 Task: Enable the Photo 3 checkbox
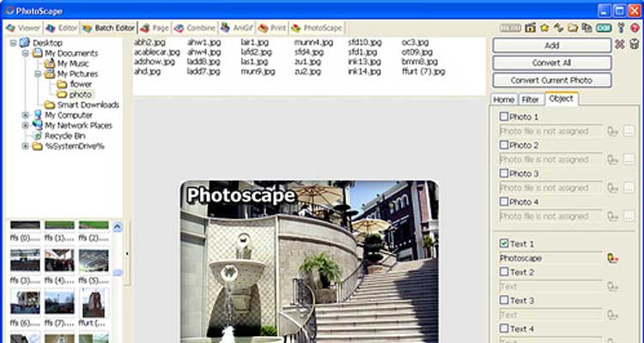(x=504, y=173)
